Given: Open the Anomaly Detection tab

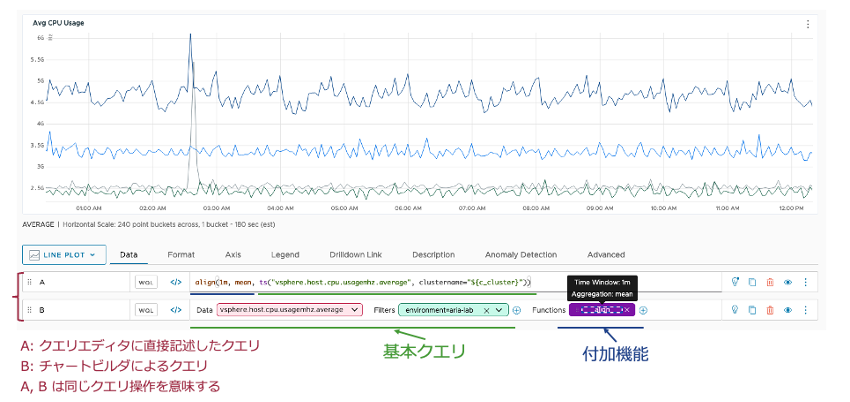Looking at the screenshot, I should pos(520,255).
